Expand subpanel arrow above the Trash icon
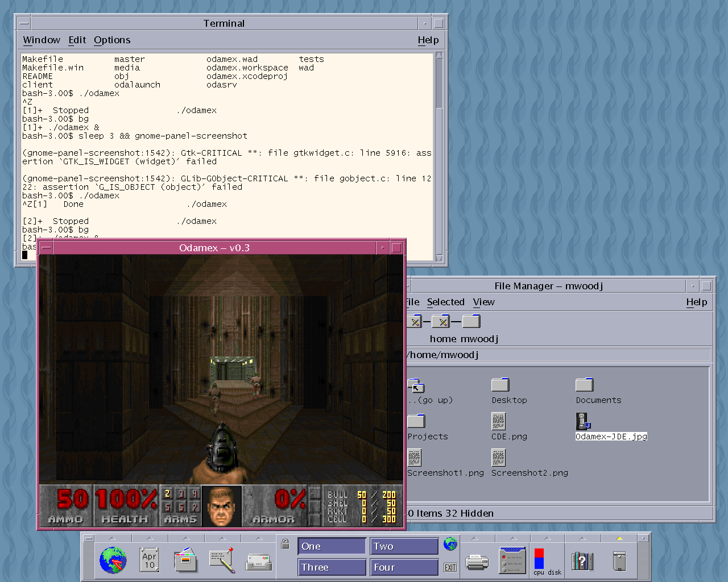The height and width of the screenshot is (582, 728). 619,538
